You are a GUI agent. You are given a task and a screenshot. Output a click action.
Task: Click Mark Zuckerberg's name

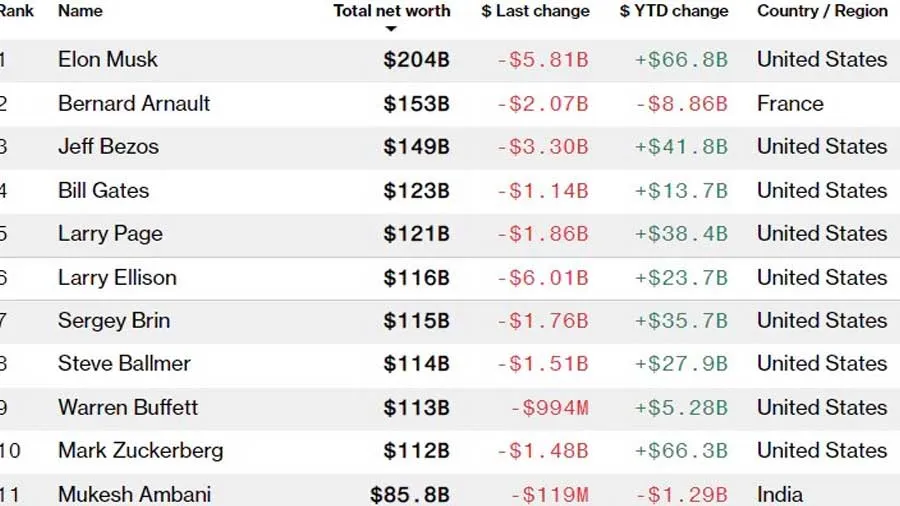point(140,451)
